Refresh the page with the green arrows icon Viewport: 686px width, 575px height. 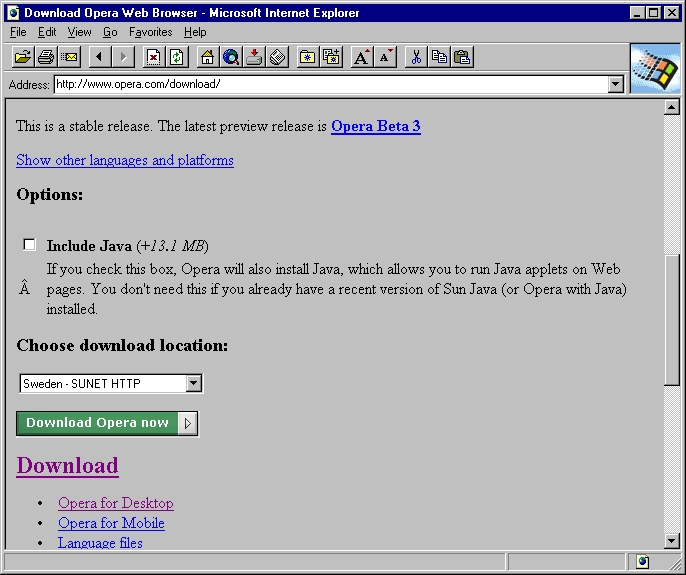177,57
